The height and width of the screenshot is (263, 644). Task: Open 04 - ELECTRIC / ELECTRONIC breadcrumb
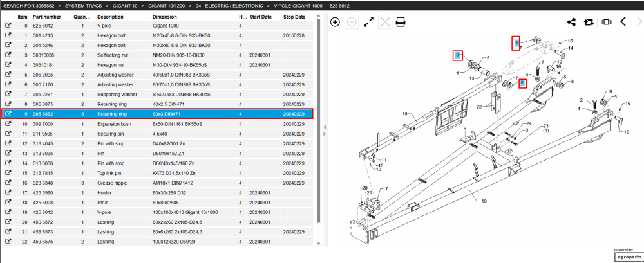229,6
